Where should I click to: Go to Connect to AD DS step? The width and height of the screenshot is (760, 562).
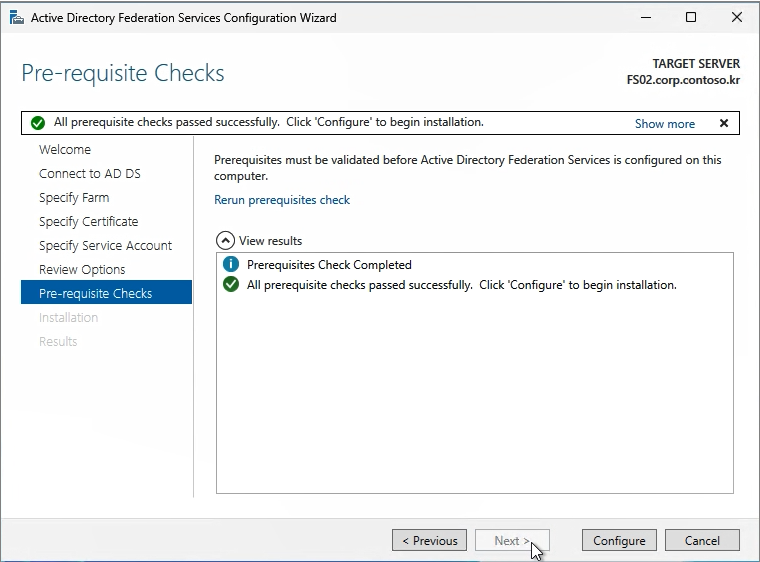(x=90, y=174)
